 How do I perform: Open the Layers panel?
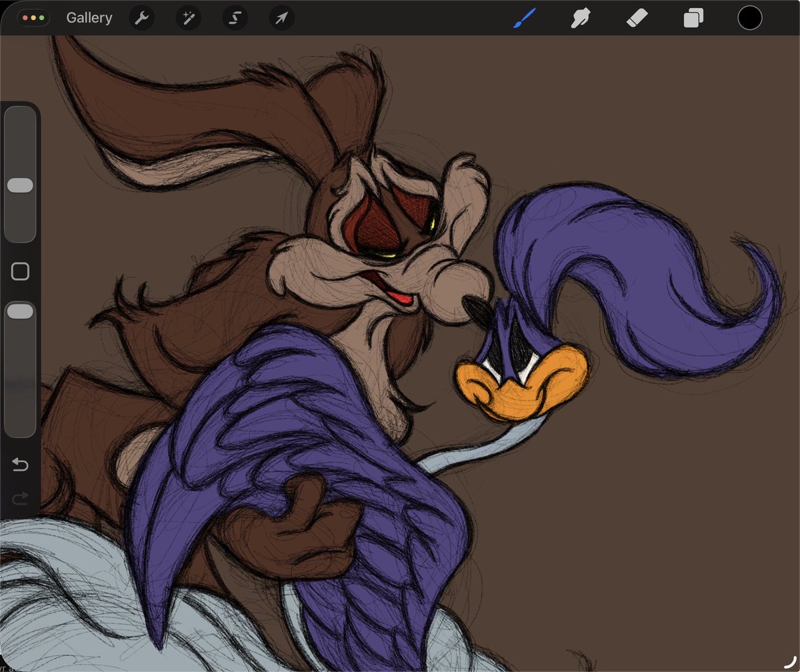pyautogui.click(x=693, y=18)
